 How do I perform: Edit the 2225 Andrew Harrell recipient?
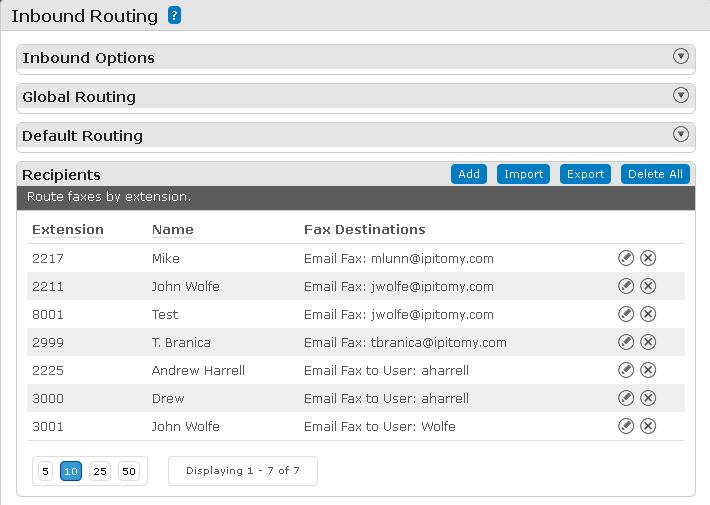[x=626, y=370]
